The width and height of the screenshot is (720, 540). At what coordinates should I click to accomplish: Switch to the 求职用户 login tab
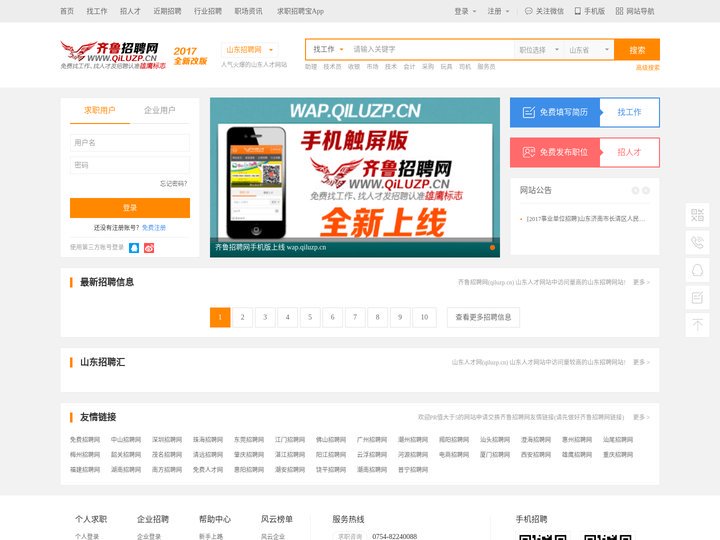pyautogui.click(x=100, y=110)
